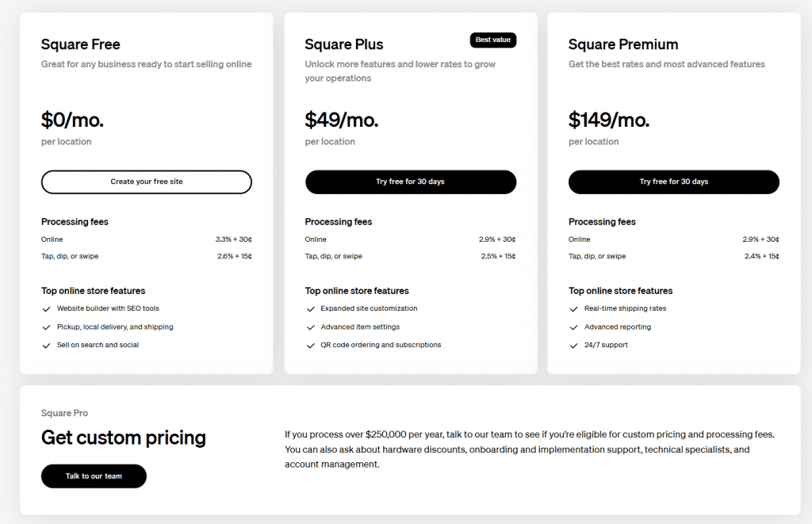This screenshot has width=812, height=524.
Task: Select the Square Free plan heading
Action: click(81, 44)
